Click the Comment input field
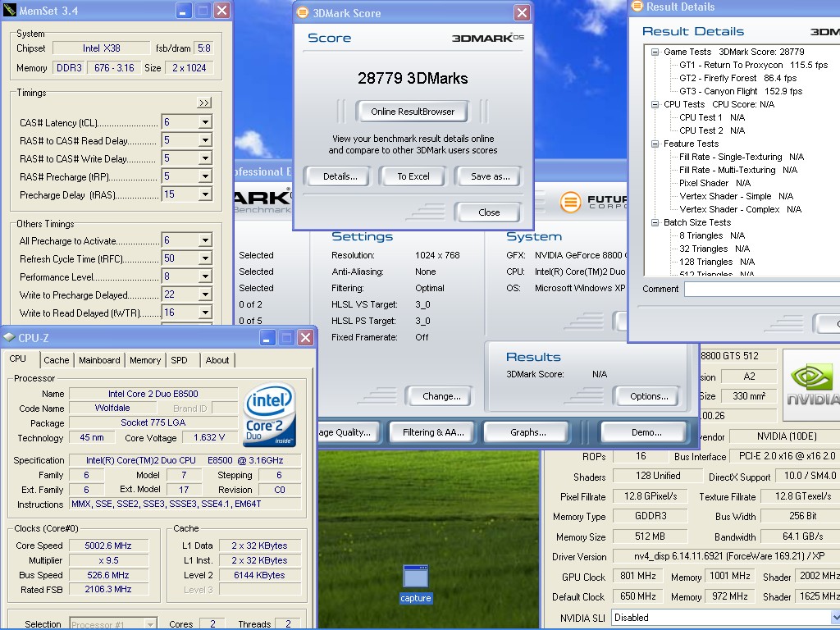The width and height of the screenshot is (840, 630). coord(762,290)
